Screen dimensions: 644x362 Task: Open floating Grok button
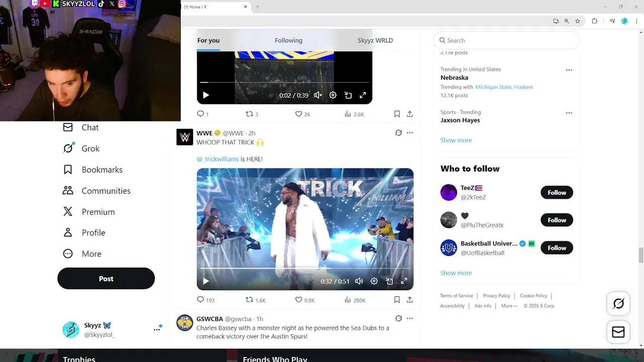(x=618, y=303)
